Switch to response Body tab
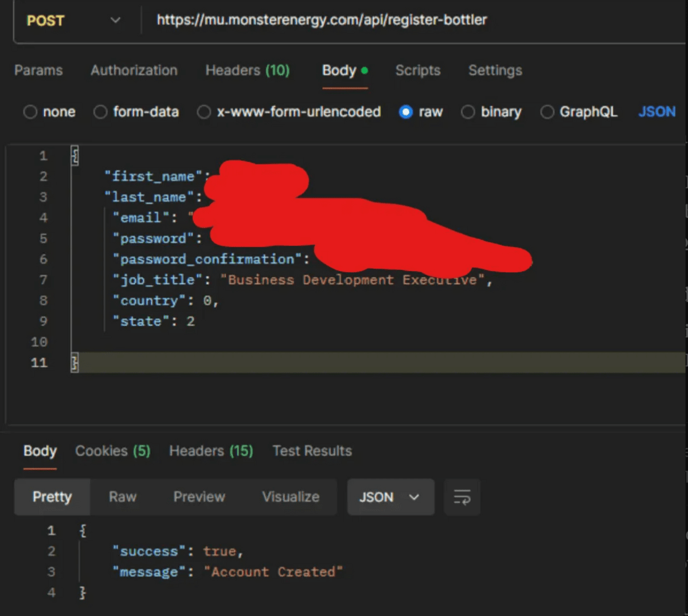 (x=40, y=451)
